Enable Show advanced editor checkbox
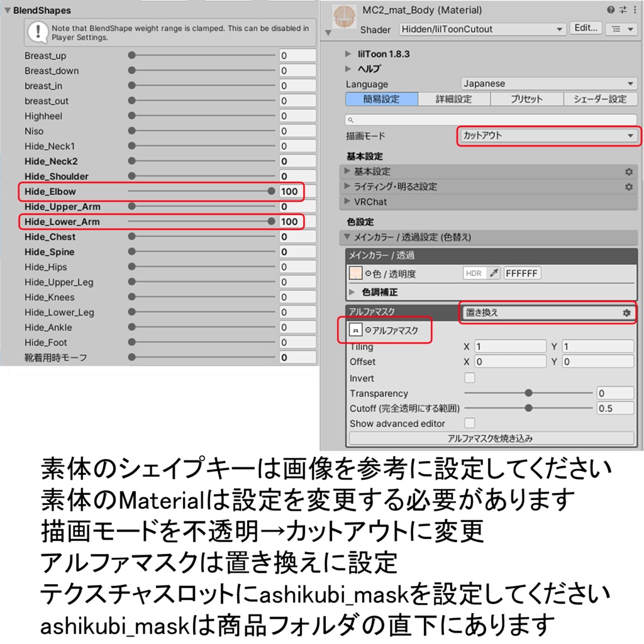This screenshot has width=644, height=644. [469, 423]
